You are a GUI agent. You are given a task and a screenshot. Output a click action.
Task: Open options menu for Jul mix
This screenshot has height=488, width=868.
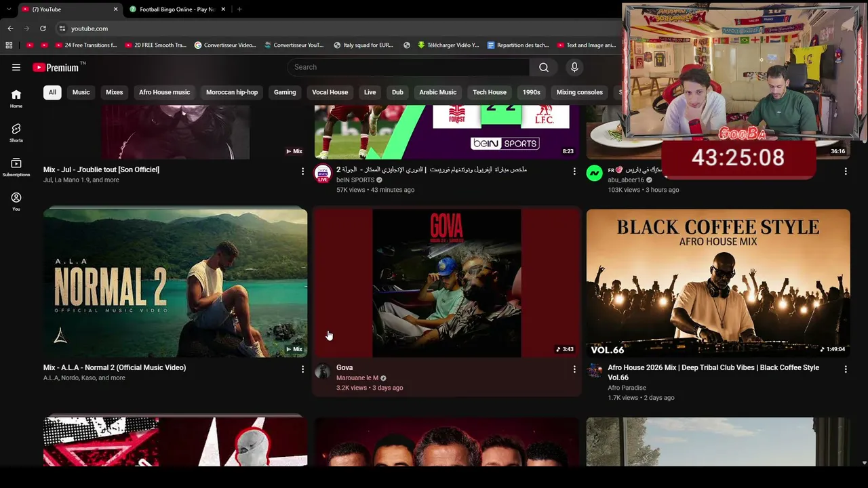pos(302,171)
